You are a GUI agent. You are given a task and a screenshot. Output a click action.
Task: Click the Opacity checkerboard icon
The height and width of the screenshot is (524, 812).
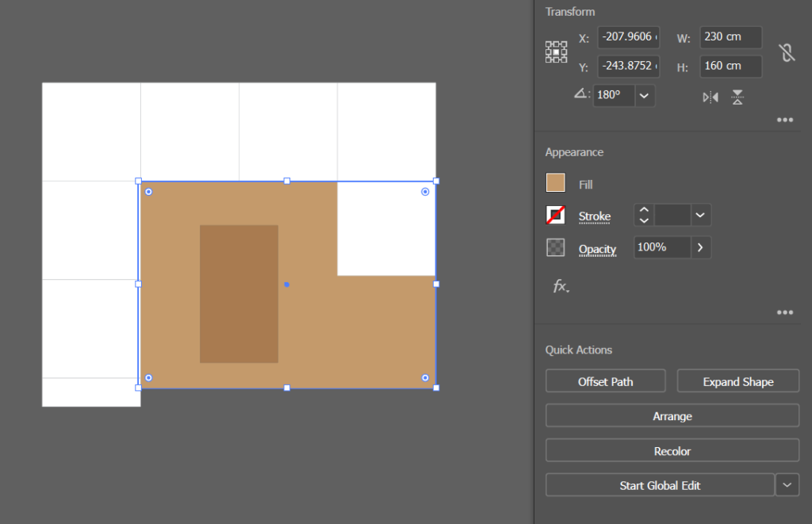(556, 248)
